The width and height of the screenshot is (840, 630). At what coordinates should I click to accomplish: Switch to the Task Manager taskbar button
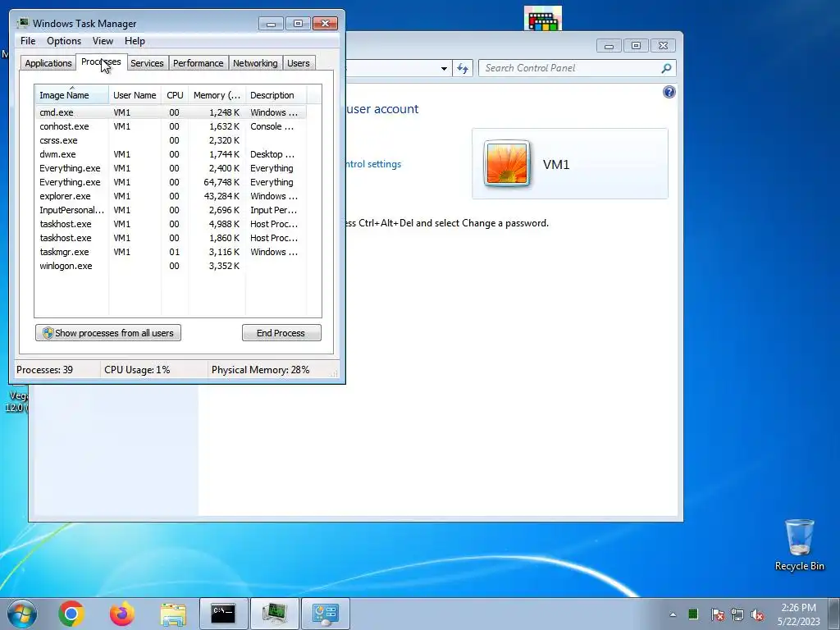click(274, 614)
